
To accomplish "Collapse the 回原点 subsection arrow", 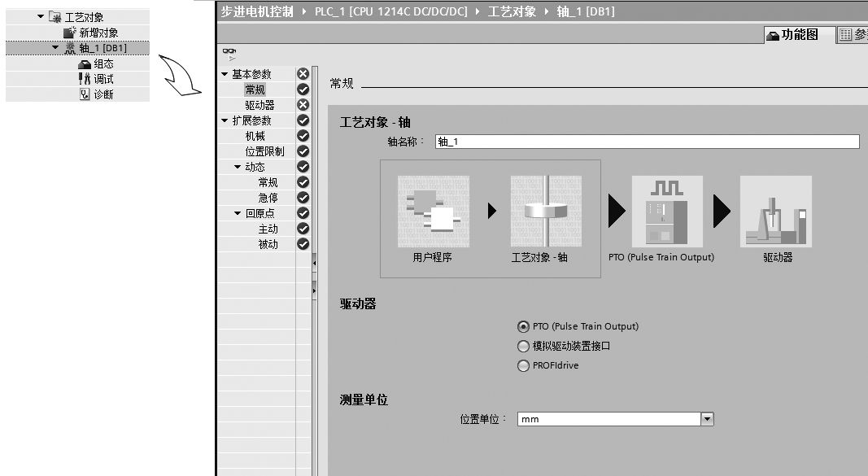I will (238, 213).
